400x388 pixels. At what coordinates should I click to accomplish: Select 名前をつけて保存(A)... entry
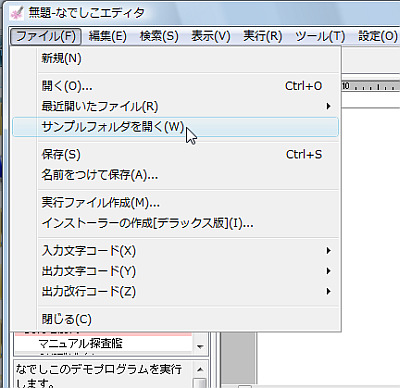point(175,175)
